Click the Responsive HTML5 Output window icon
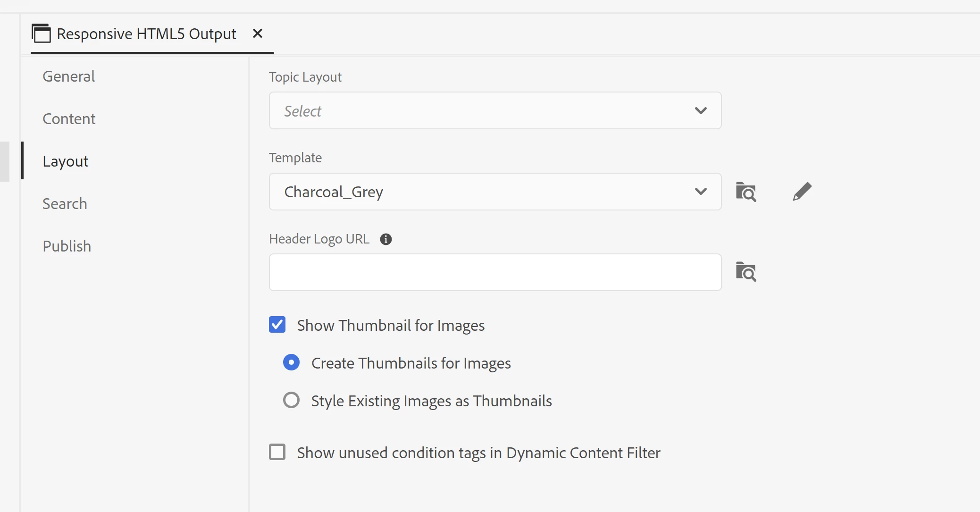Image resolution: width=980 pixels, height=512 pixels. click(x=41, y=34)
